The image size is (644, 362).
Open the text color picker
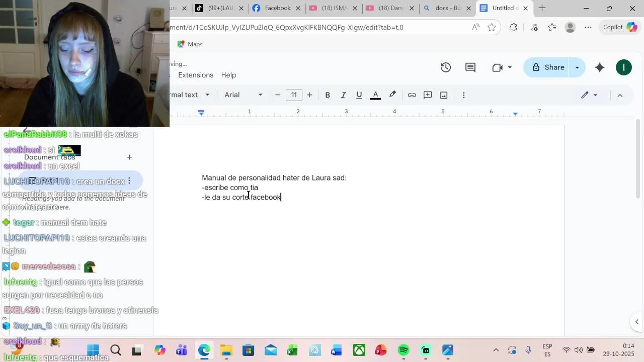375,95
